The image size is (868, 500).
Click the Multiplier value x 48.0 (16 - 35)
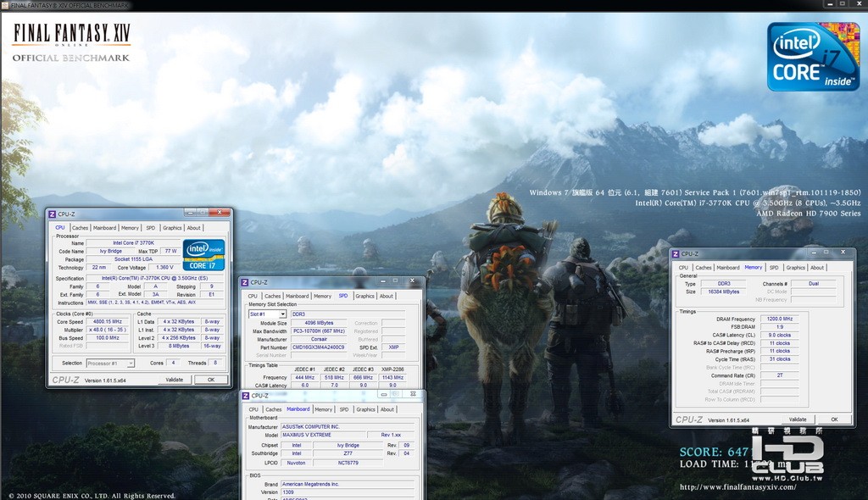[x=108, y=330]
